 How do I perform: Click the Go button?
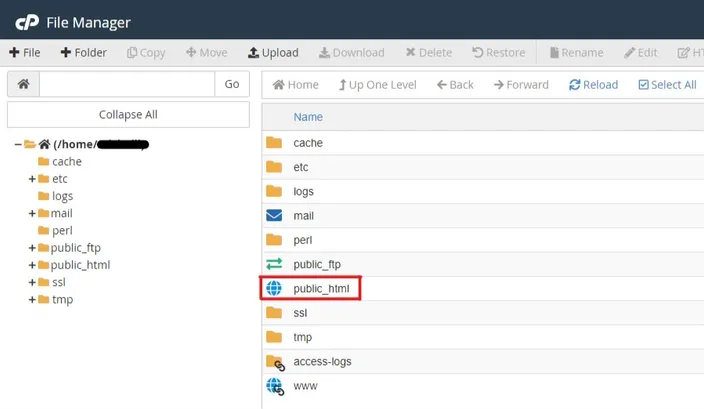(x=232, y=84)
